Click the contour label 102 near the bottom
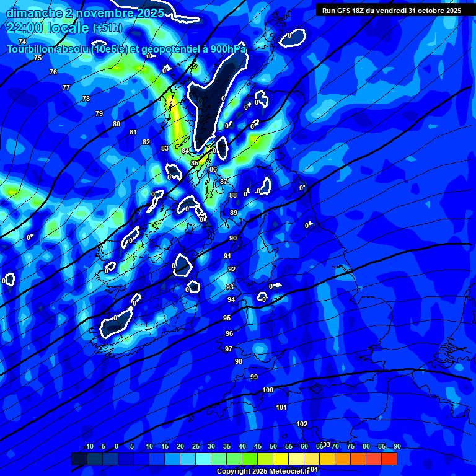Screen dimensions: 476x476 (302, 424)
